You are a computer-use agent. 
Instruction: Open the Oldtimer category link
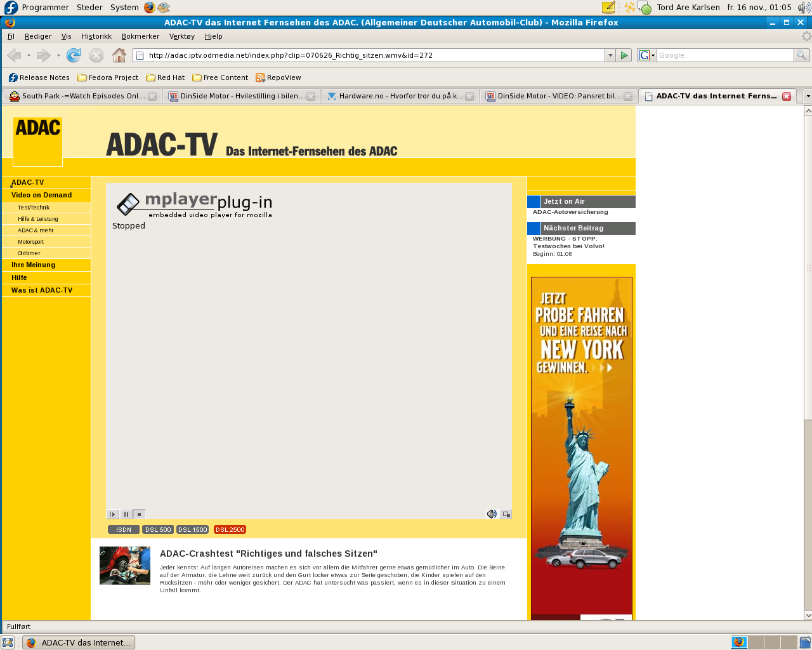pos(29,253)
